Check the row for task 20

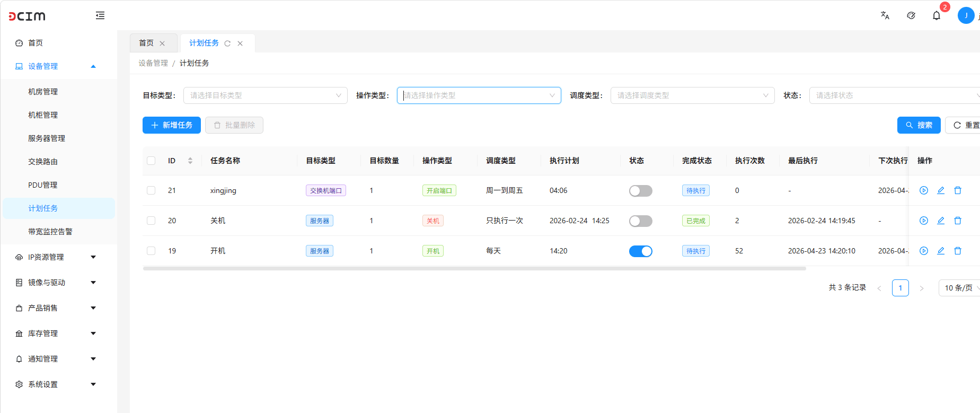[151, 221]
